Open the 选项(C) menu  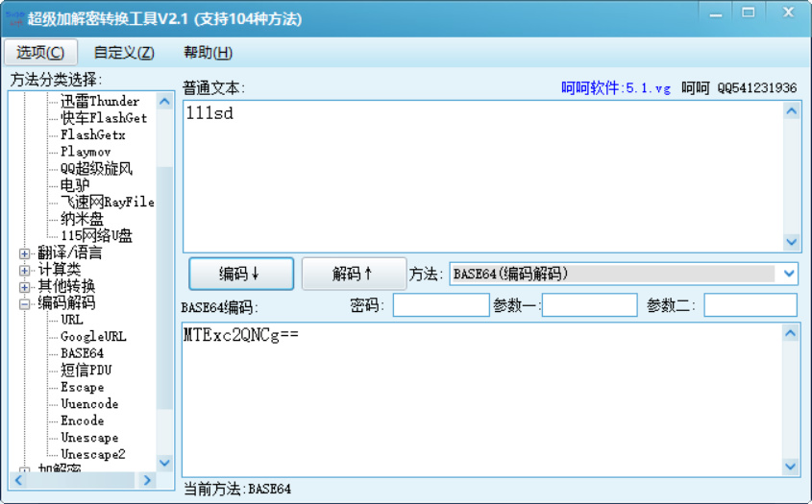tap(40, 52)
